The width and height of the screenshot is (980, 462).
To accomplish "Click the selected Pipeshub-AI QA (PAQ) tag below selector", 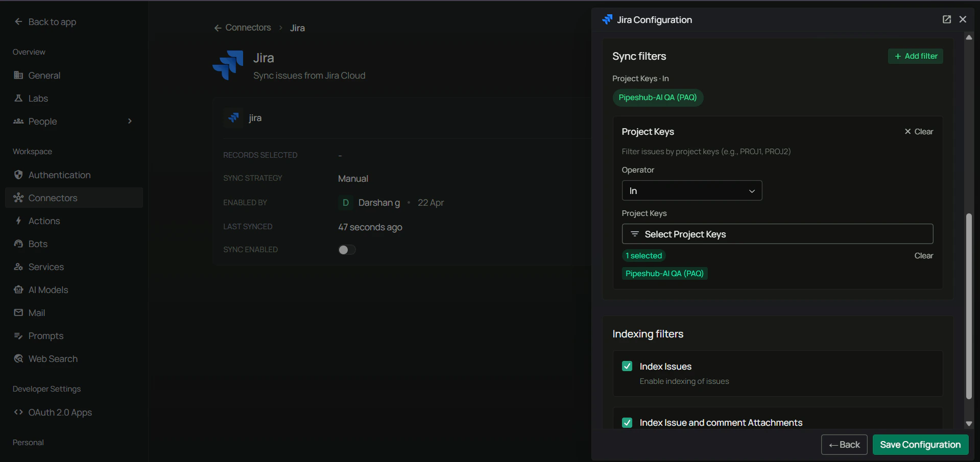I will coord(664,274).
